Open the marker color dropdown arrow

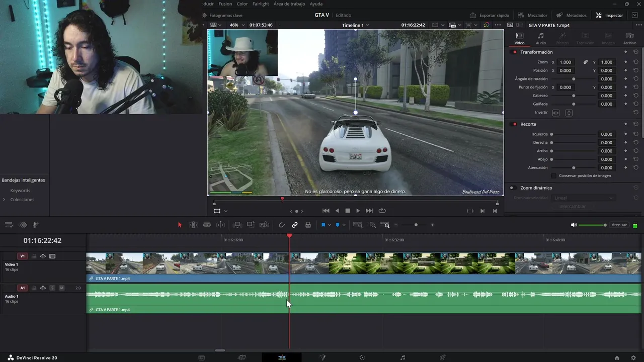[x=344, y=225]
